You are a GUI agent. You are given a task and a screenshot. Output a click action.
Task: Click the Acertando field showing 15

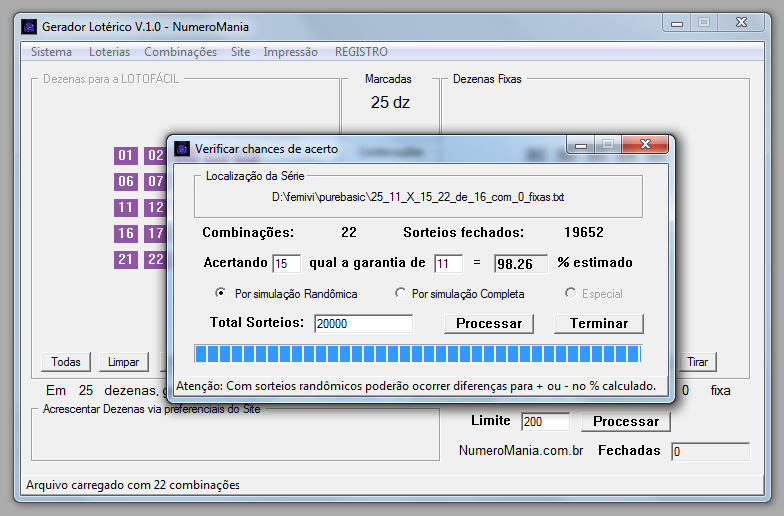[x=286, y=264]
